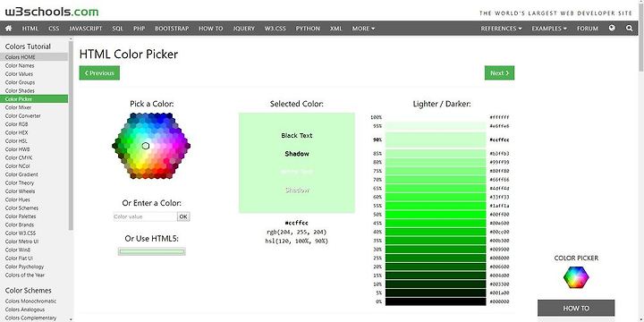This screenshot has width=644, height=322.
Task: Expand the EXAMPLES dropdown
Action: (x=549, y=29)
